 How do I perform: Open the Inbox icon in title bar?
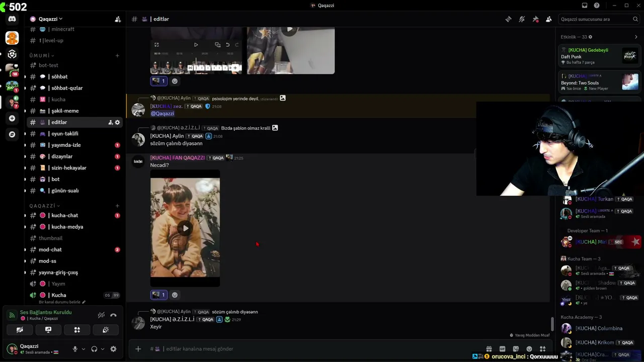[x=585, y=6]
